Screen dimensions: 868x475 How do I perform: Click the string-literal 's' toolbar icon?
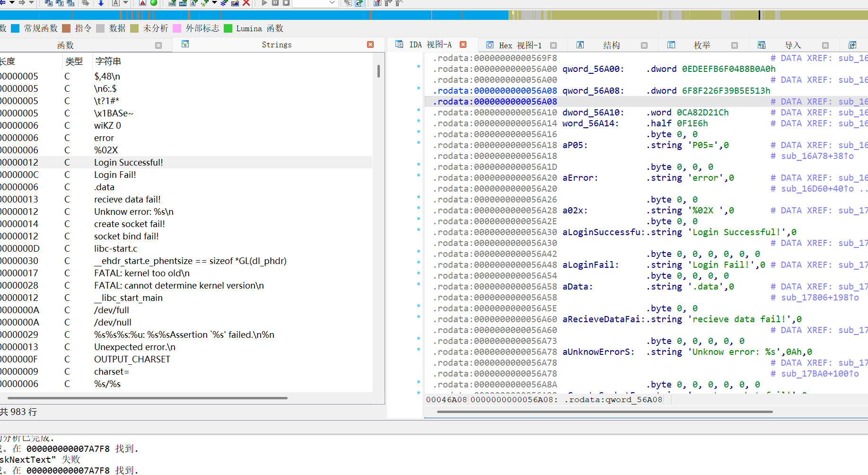[x=204, y=3]
